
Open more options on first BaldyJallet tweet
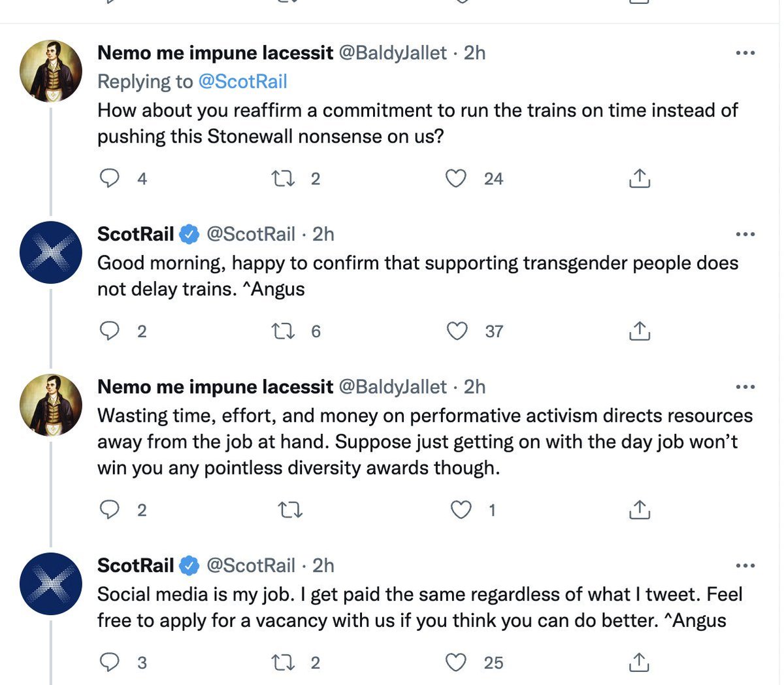click(745, 53)
